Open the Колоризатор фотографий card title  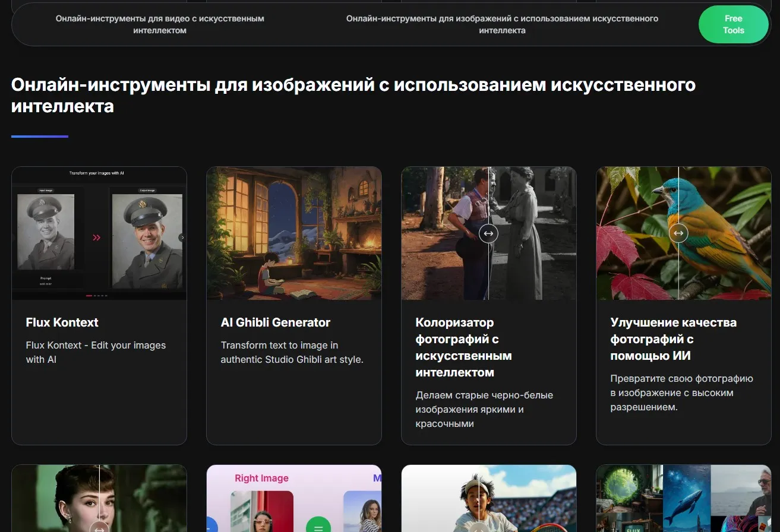click(463, 347)
